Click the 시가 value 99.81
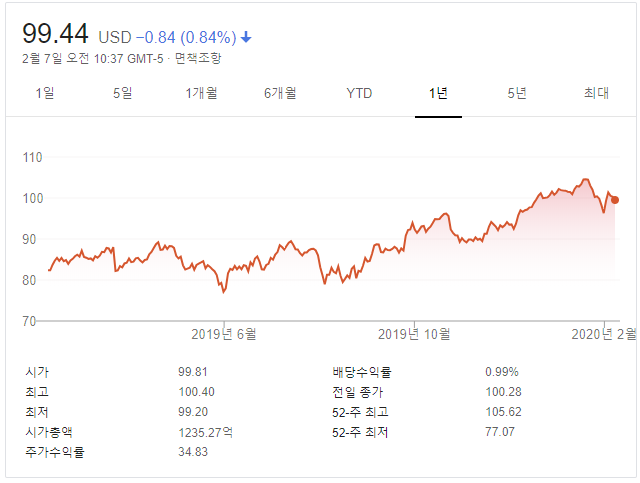 [193, 372]
